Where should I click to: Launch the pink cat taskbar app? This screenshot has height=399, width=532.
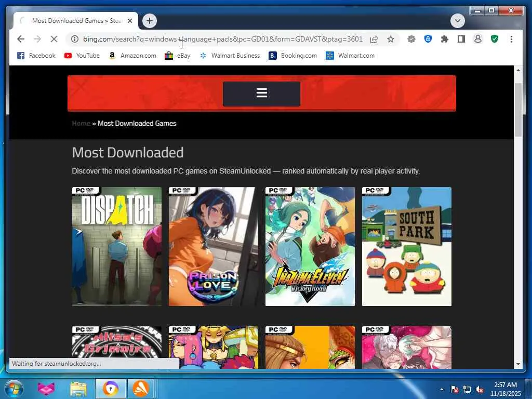(x=46, y=389)
